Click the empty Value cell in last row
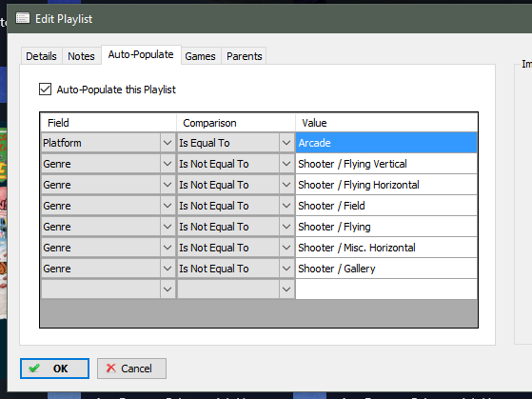The width and height of the screenshot is (532, 399). 386,289
